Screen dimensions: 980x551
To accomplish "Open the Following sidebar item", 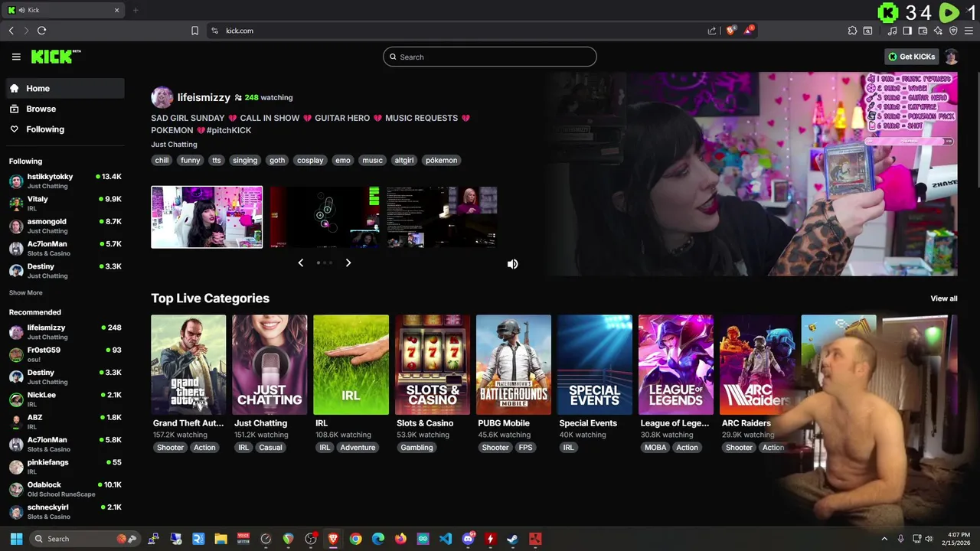I will (64, 129).
